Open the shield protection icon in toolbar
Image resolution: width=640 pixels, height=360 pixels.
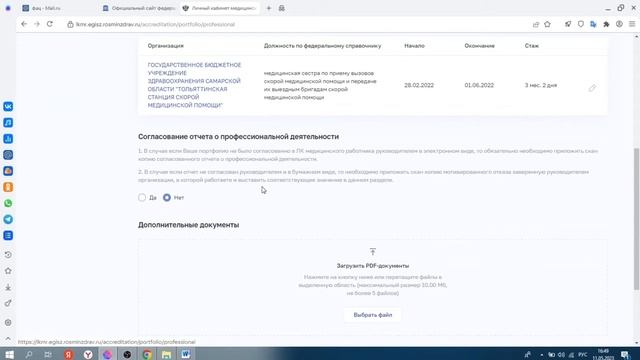580,24
